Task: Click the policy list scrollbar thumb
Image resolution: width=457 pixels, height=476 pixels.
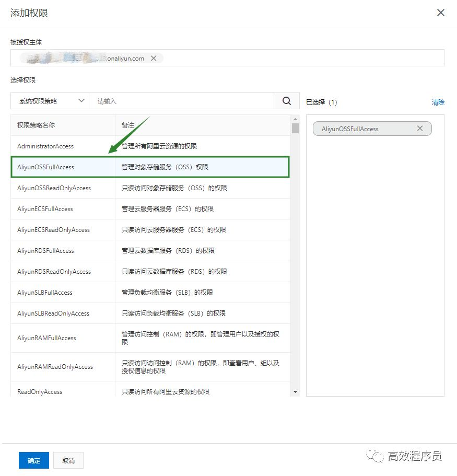Action: tap(295, 128)
